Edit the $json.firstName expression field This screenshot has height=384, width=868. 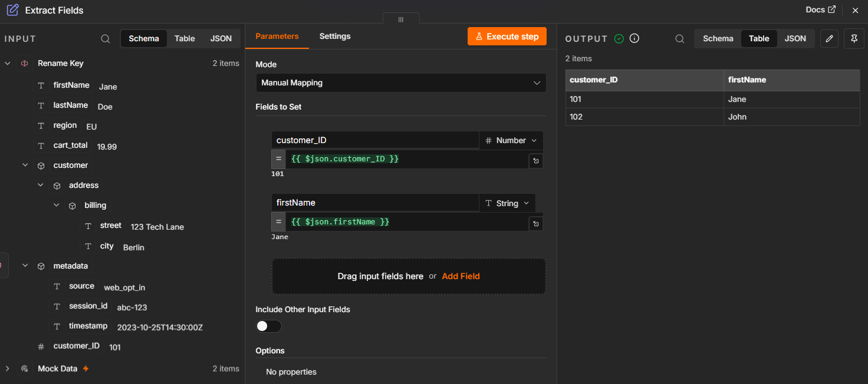coord(407,222)
